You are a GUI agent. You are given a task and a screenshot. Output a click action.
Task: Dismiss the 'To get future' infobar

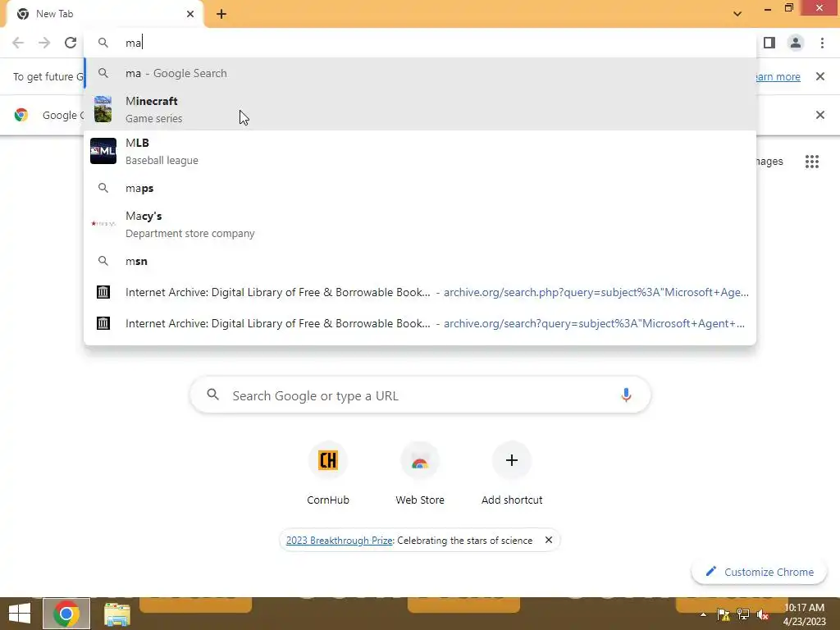[819, 76]
